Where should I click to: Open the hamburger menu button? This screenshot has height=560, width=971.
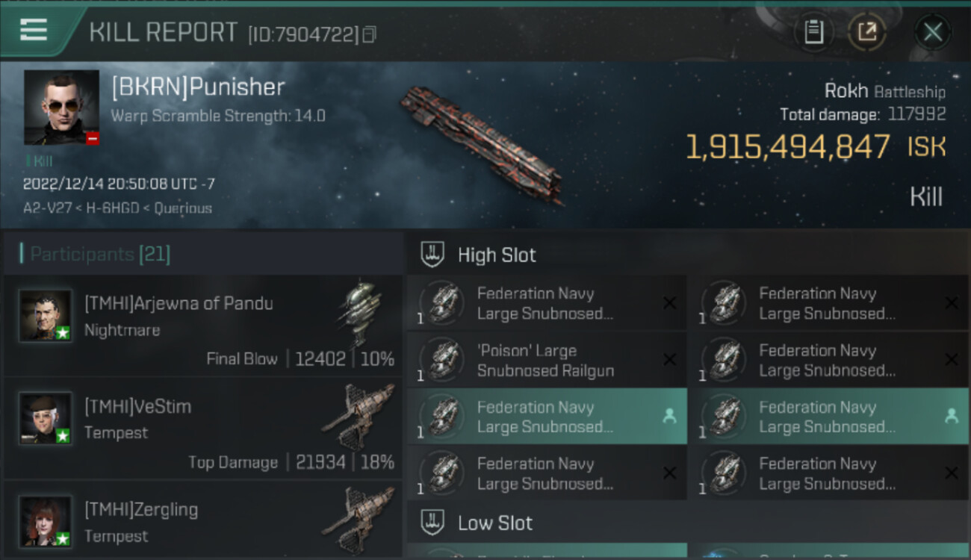click(x=34, y=31)
